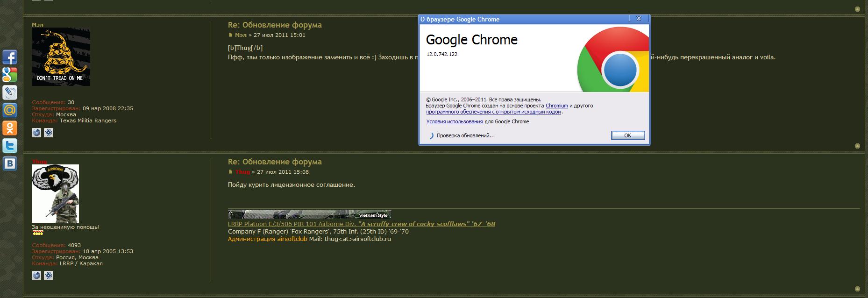Click Проверка обновлений status text
The height and width of the screenshot is (298, 868).
tap(466, 135)
